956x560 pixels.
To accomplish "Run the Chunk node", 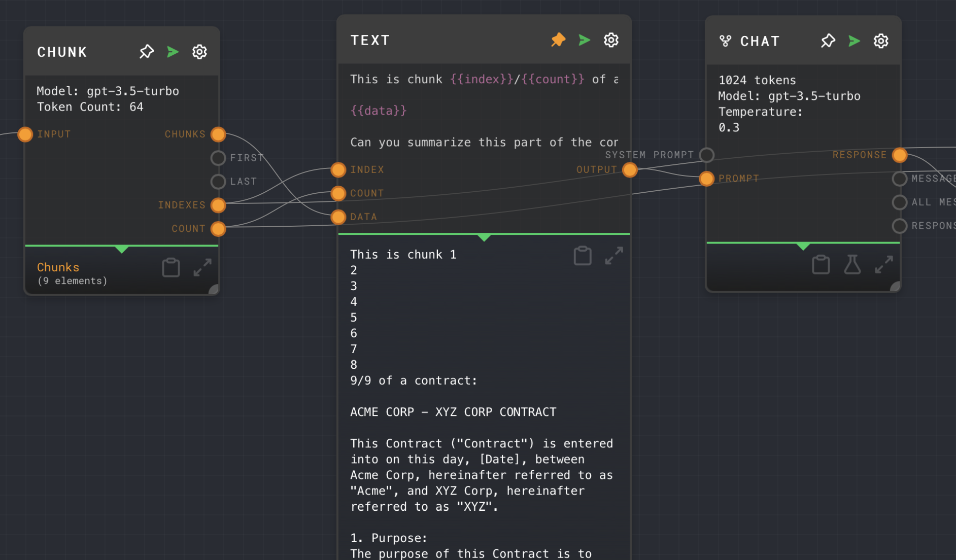I will click(x=173, y=52).
